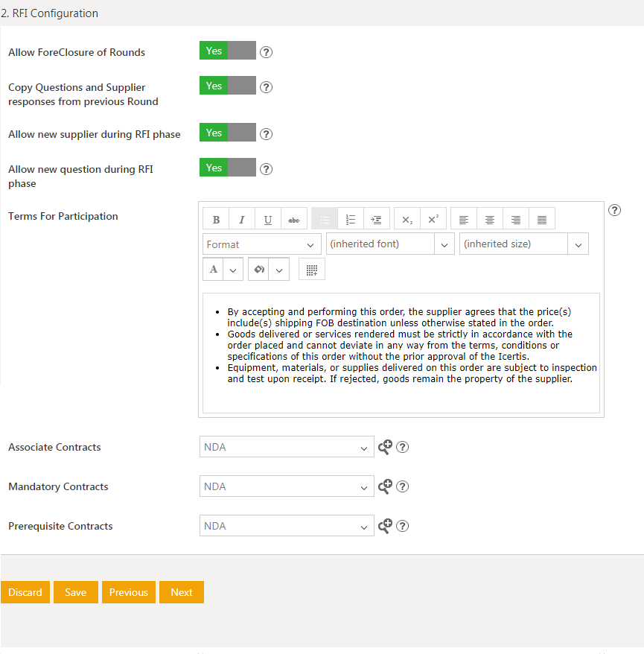Apply superscript formatting

pyautogui.click(x=433, y=219)
